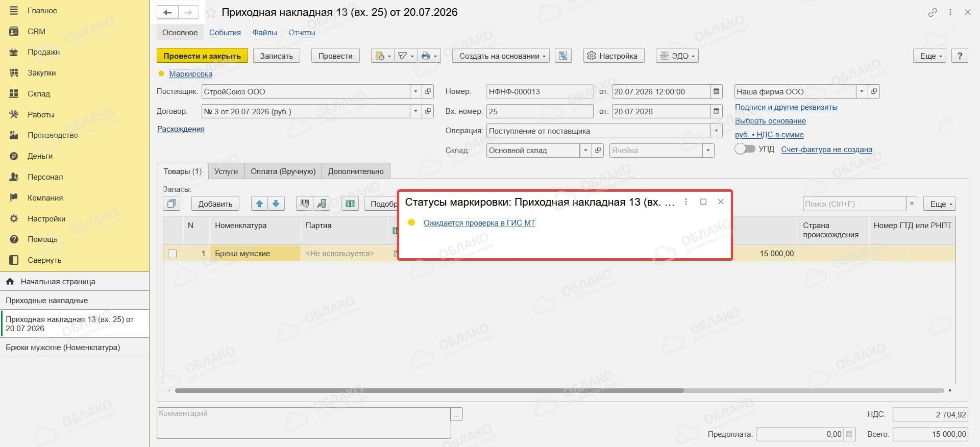Click the green Excel import icon
Image resolution: width=980 pixels, height=447 pixels.
point(350,204)
